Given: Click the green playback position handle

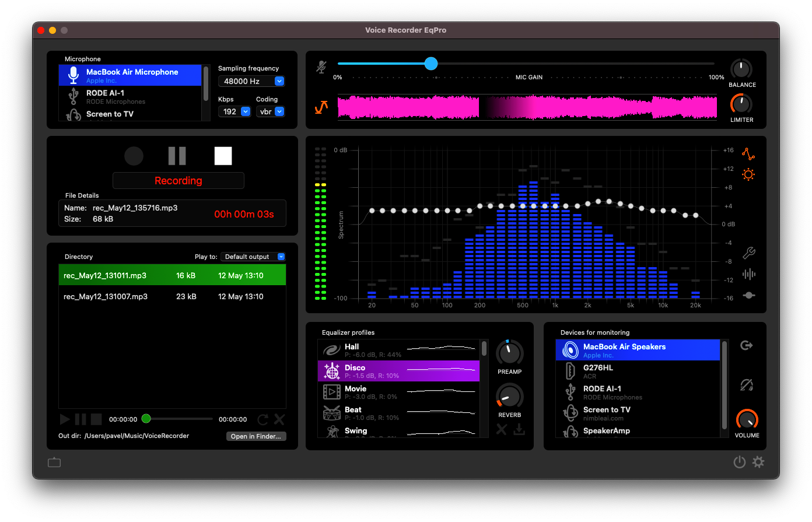Looking at the screenshot, I should (x=146, y=419).
